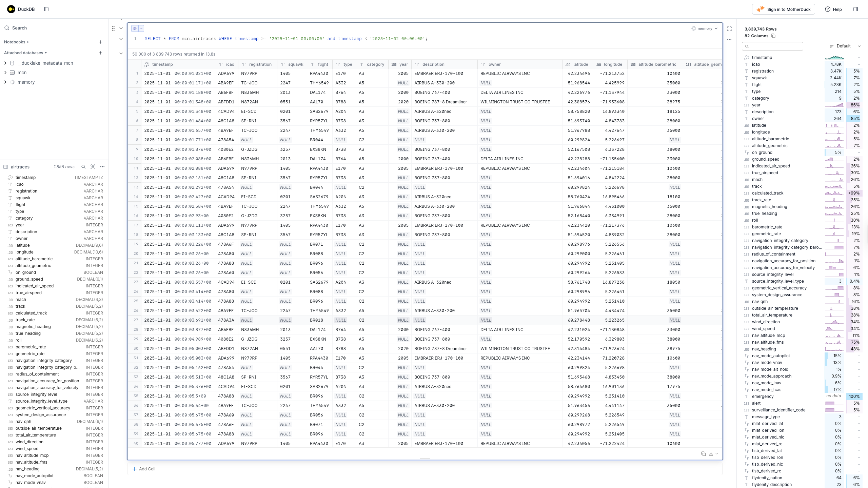Run the SQL cell with play button
Image resolution: width=868 pixels, height=488 pixels.
point(135,28)
